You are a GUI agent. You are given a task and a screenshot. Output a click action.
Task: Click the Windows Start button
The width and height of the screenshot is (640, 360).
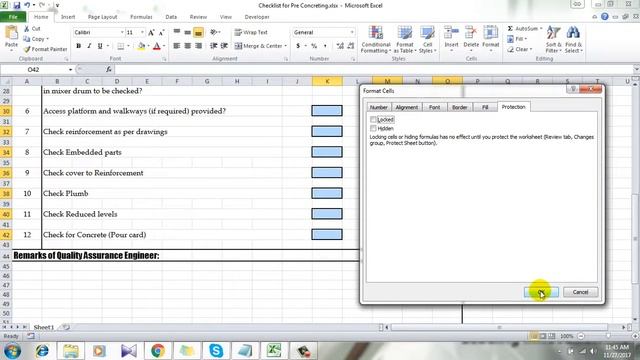[13, 351]
